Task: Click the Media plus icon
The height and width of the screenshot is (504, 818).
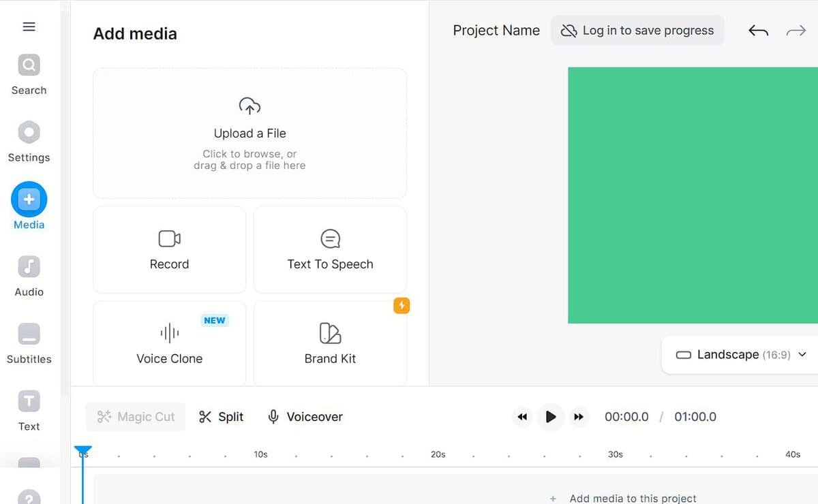Action: click(29, 200)
